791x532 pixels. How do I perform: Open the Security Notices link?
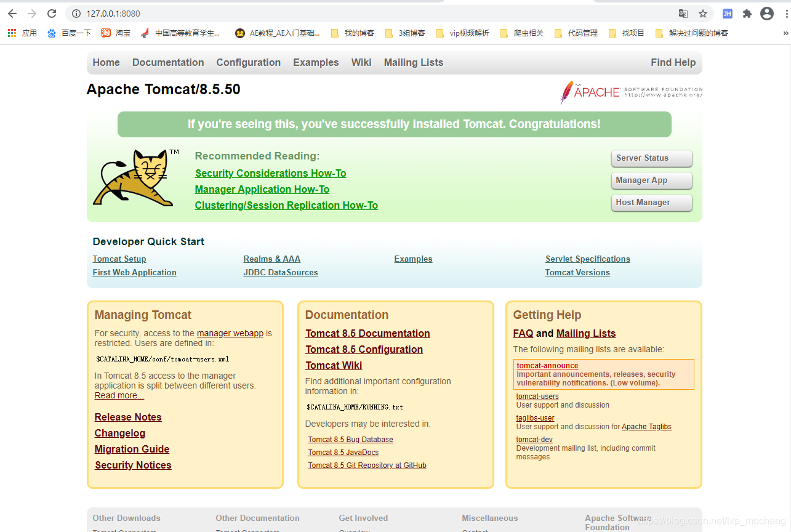[x=133, y=465]
